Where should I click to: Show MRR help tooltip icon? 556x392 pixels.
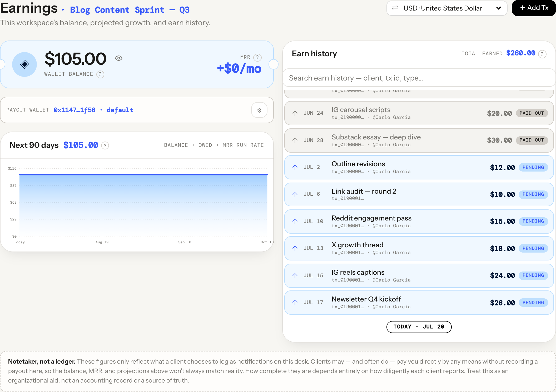click(x=257, y=57)
